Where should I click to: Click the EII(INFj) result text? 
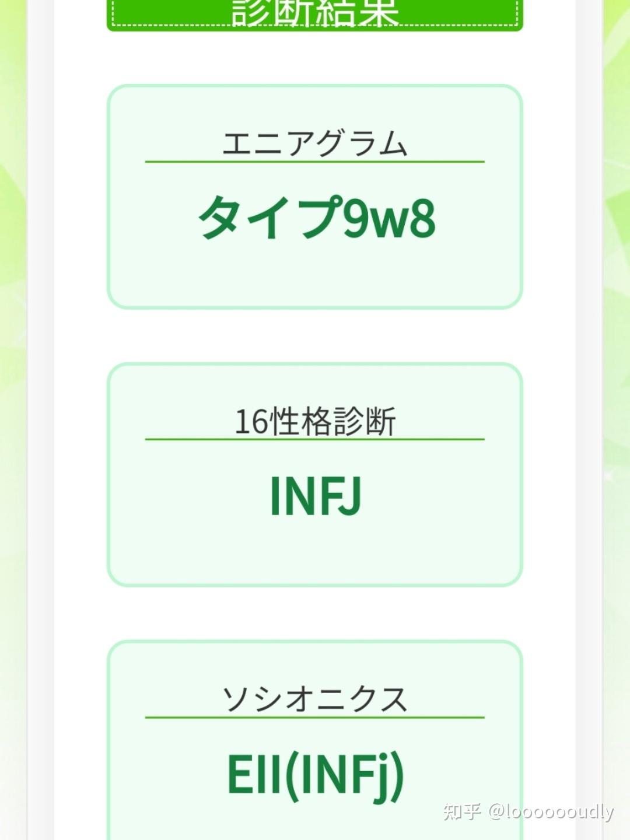pos(315,775)
